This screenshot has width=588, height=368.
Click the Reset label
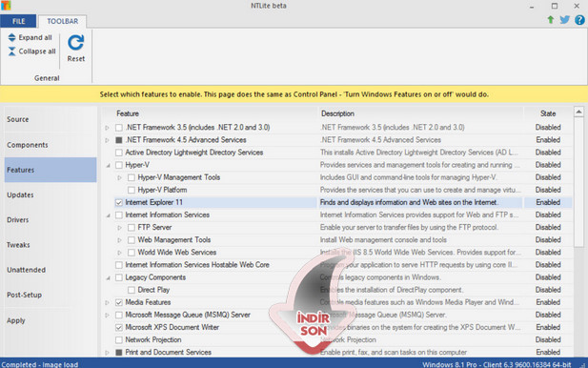click(75, 59)
